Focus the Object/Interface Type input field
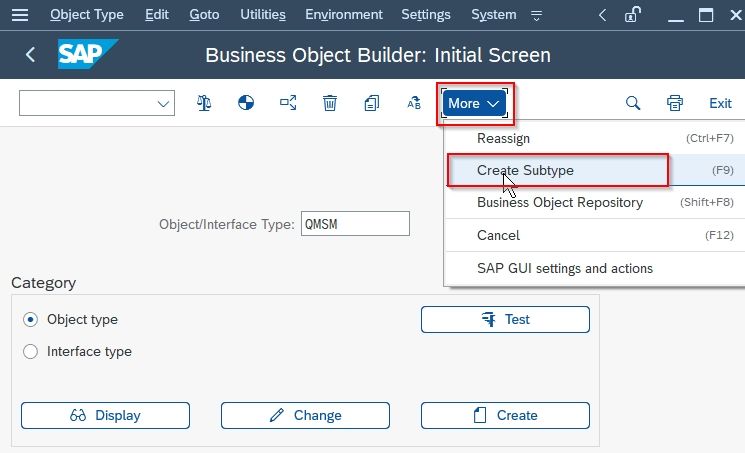 pos(355,224)
